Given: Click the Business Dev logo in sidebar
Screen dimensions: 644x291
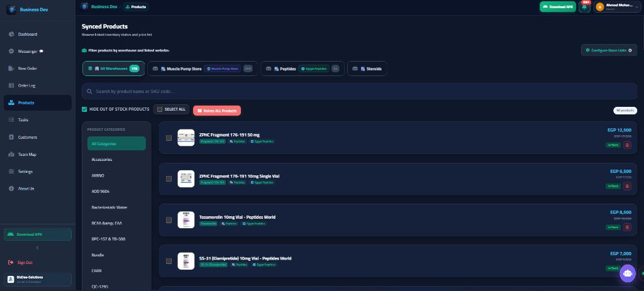Looking at the screenshot, I should point(11,9).
